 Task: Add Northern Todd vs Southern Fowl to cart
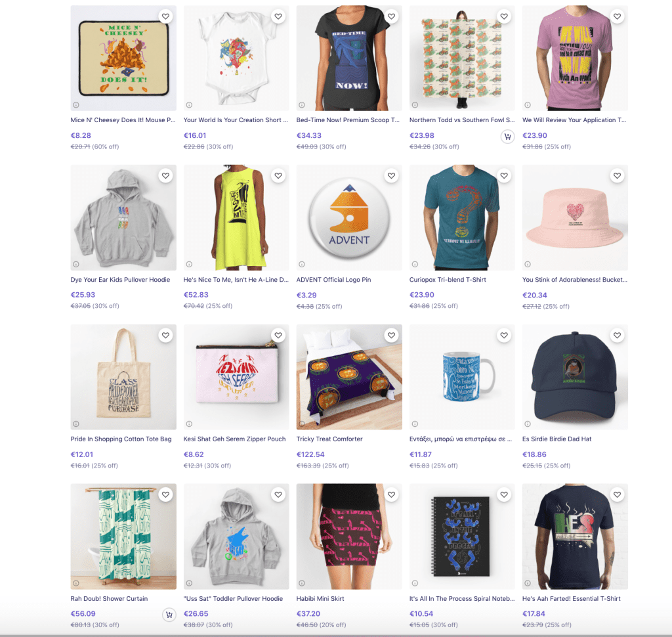coord(507,137)
